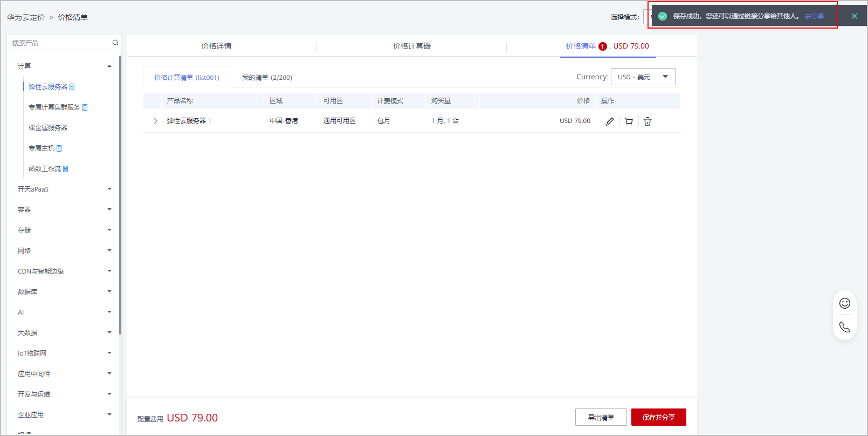
Task: Expand the 开天aPaaS category
Action: tap(109, 189)
